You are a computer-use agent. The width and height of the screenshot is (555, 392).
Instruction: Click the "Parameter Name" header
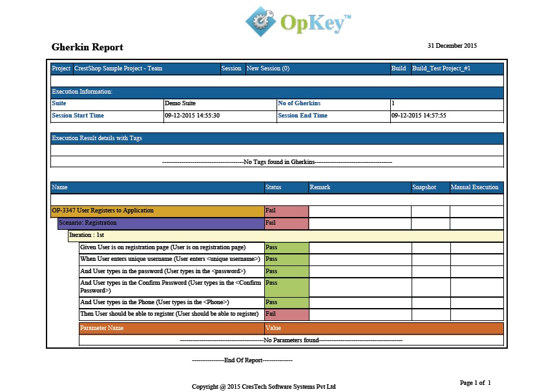click(x=172, y=328)
